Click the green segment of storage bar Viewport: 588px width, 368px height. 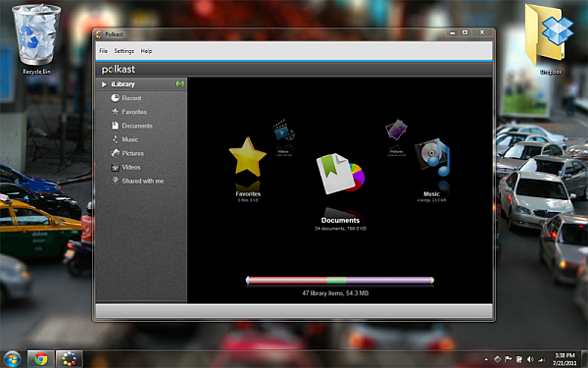click(x=336, y=280)
